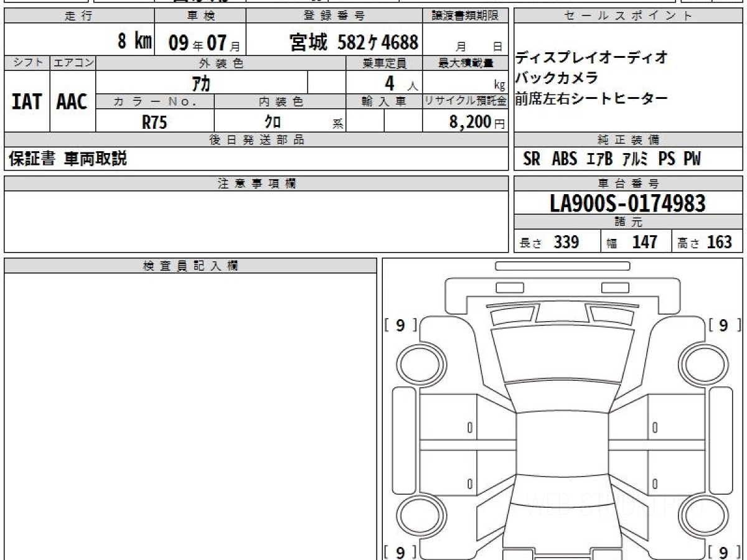Select registration number 宮城 582ケ4688
Screen dimensions: 747x560
click(354, 42)
